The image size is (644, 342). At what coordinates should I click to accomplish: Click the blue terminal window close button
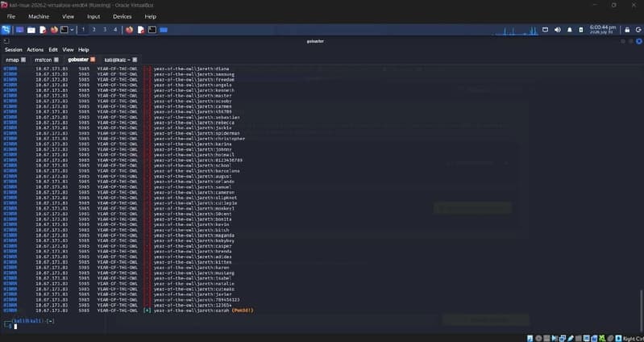(x=638, y=41)
